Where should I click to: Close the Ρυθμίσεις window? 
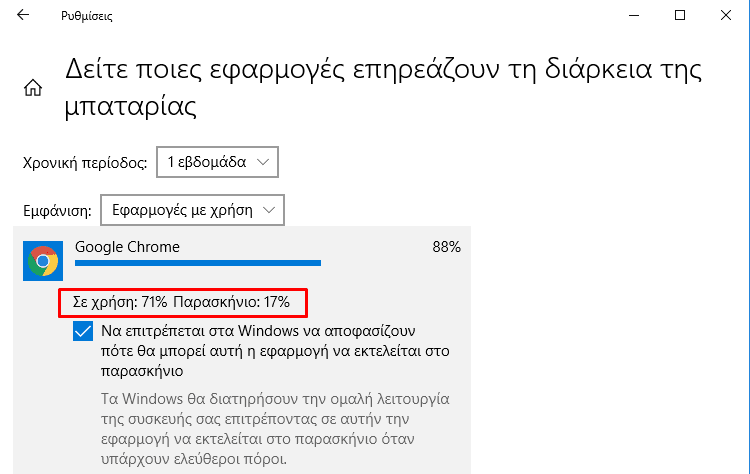click(726, 16)
